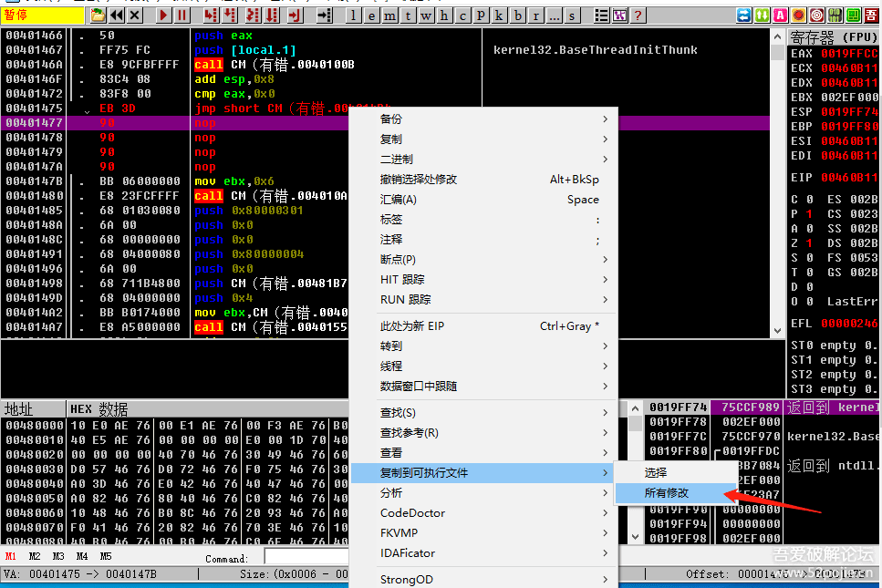Switch to the M2 memory tab
Viewport: 882px width, 588px height.
pos(35,556)
